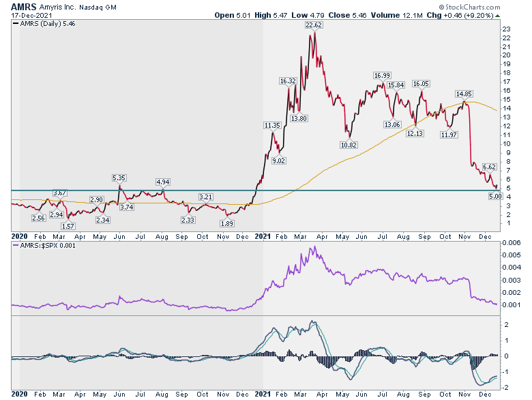Click the 2021 label on bottom indicator axis
The width and height of the screenshot is (532, 400).
pyautogui.click(x=263, y=394)
